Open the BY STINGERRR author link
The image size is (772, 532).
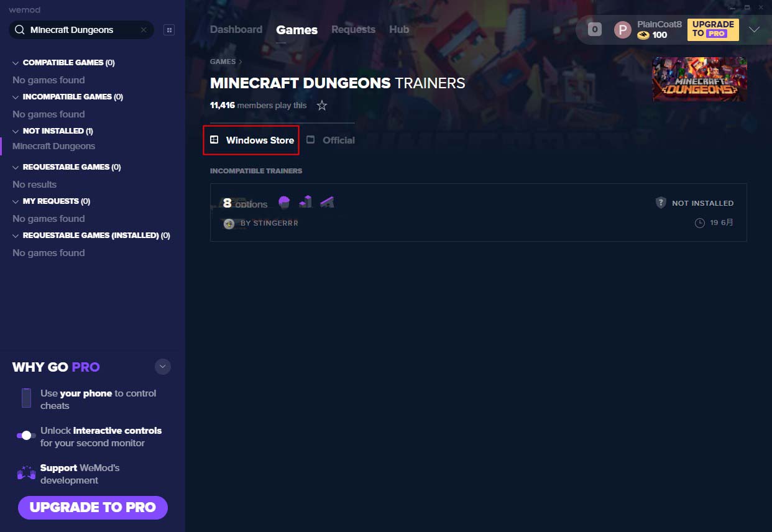click(x=269, y=223)
